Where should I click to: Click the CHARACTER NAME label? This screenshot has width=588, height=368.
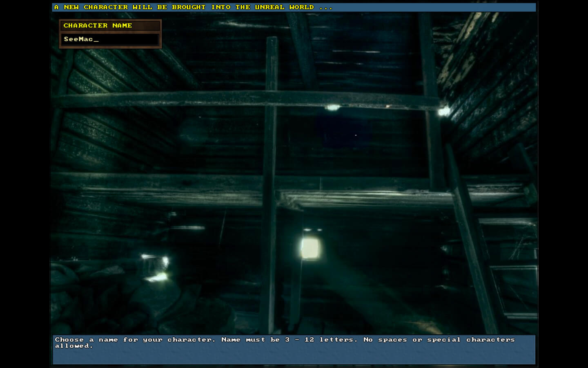click(98, 25)
